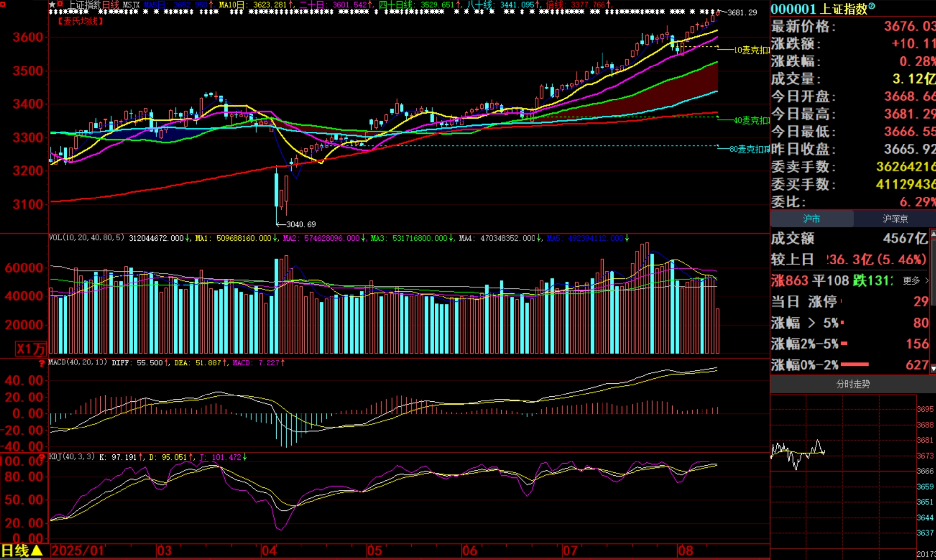Click the 涨863 advancing count

coord(790,280)
